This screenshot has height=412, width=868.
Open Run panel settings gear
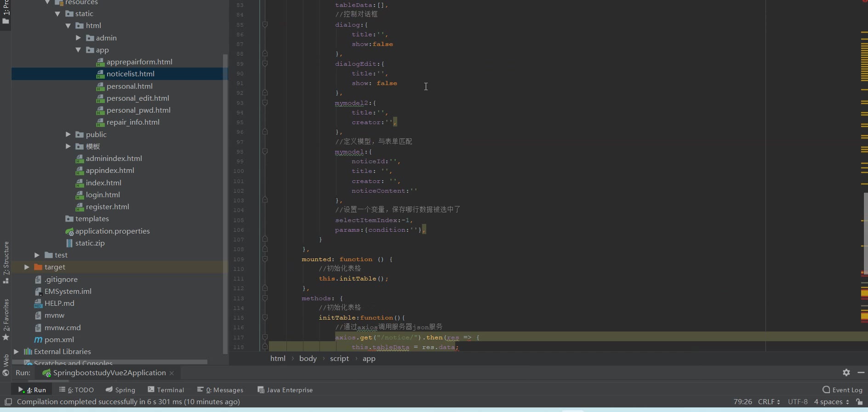point(846,372)
